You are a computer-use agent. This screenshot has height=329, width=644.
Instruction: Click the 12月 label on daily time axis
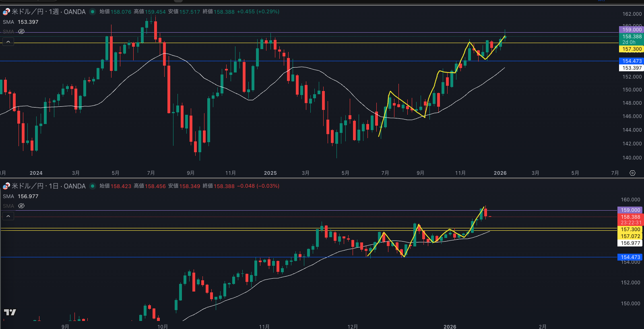[353, 327]
